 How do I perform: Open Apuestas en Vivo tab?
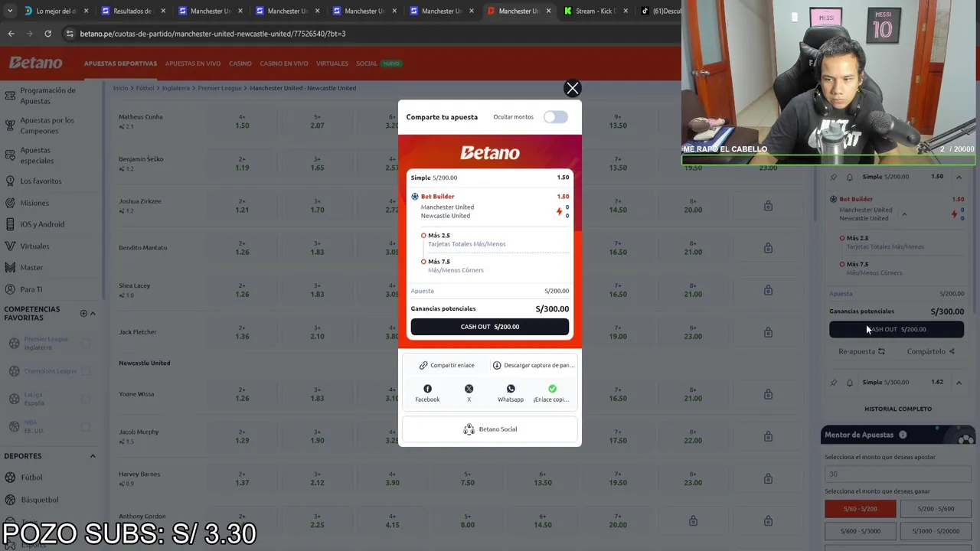[x=193, y=64]
